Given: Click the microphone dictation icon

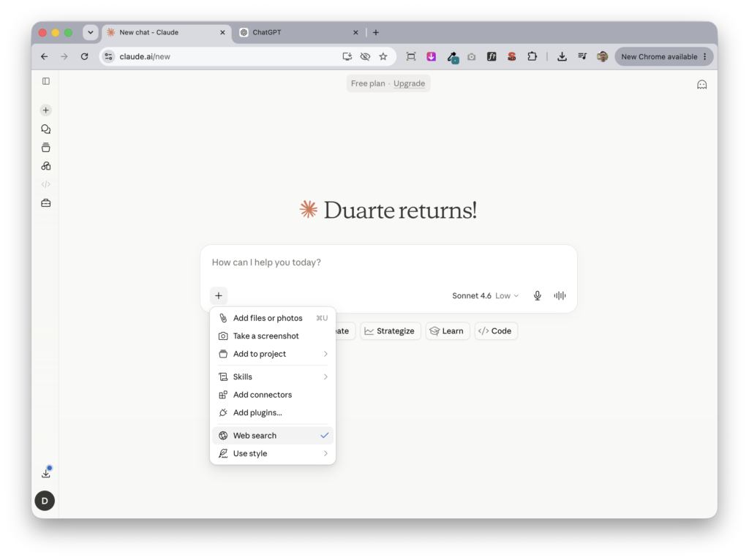Looking at the screenshot, I should click(538, 295).
